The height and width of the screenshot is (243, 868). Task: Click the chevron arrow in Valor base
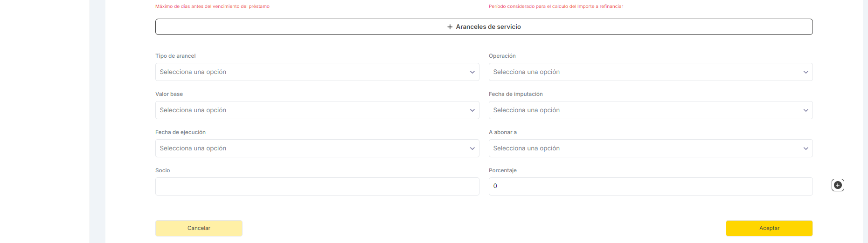pyautogui.click(x=472, y=110)
